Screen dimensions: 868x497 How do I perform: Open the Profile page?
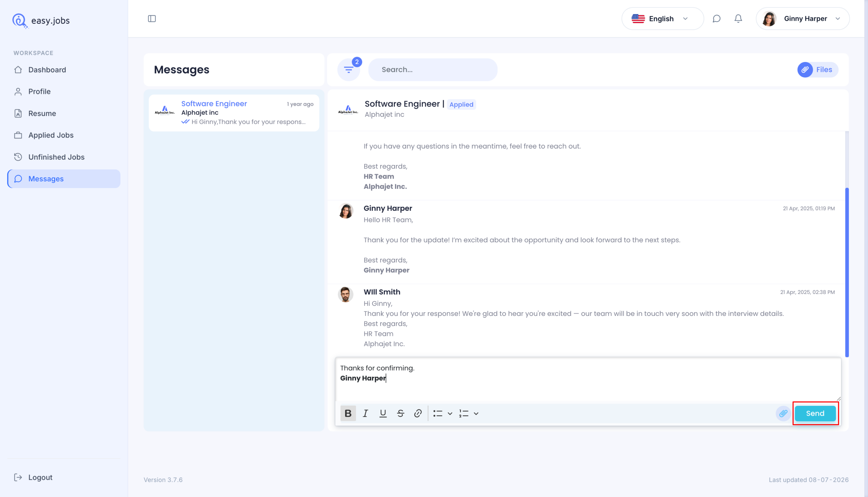64,92
